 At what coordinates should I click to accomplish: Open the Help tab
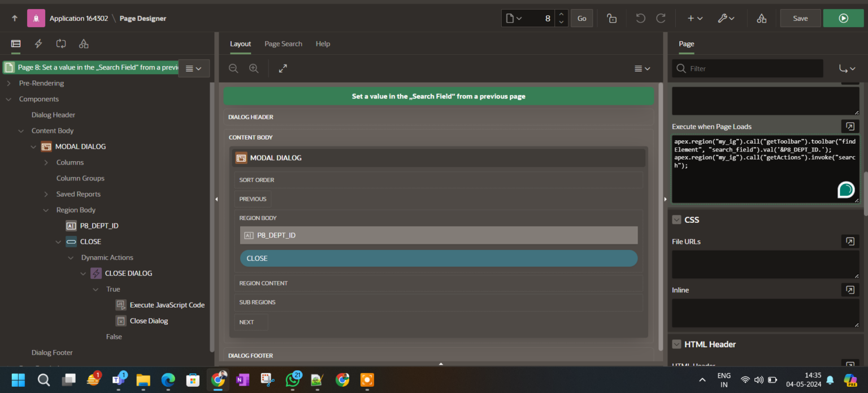(323, 44)
